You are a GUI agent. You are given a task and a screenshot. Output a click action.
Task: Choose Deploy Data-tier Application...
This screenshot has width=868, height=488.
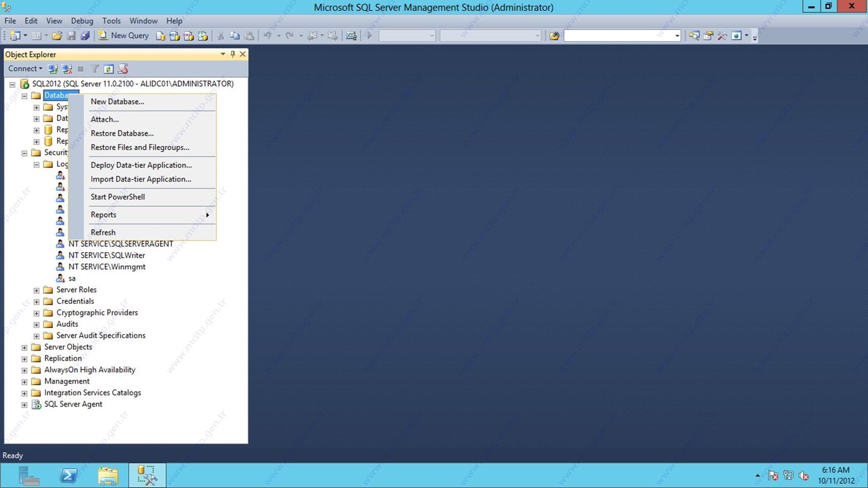[x=142, y=165]
